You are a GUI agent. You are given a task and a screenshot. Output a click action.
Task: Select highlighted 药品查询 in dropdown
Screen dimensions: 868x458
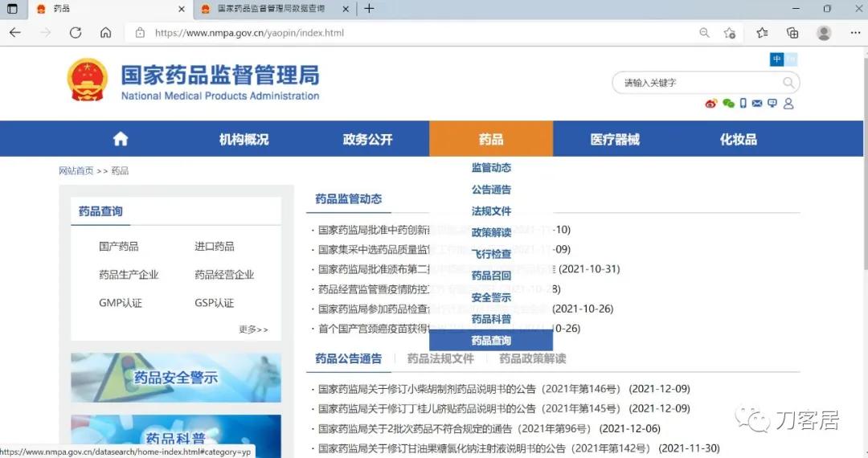[x=491, y=340]
